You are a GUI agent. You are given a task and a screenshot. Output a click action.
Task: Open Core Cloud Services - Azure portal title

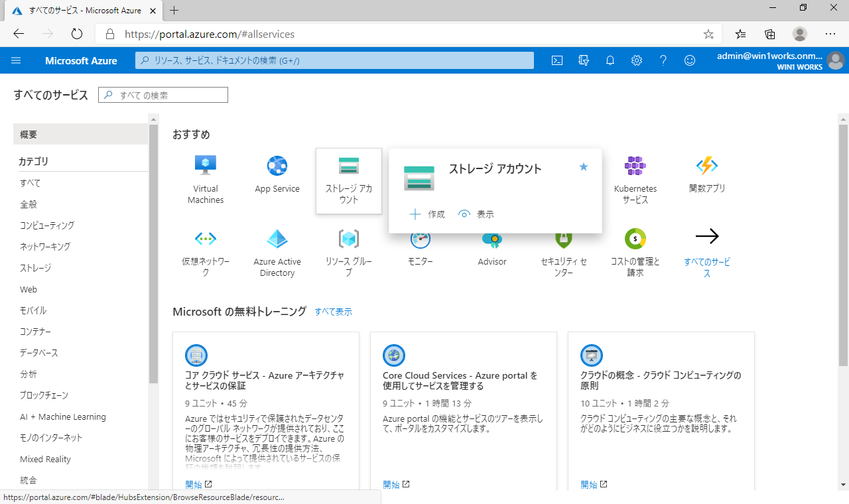click(x=460, y=381)
